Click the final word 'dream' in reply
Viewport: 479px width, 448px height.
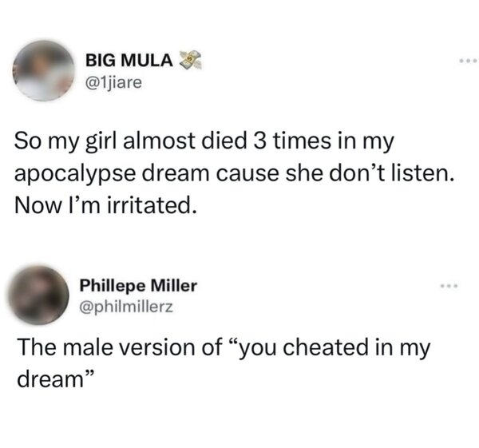click(48, 377)
